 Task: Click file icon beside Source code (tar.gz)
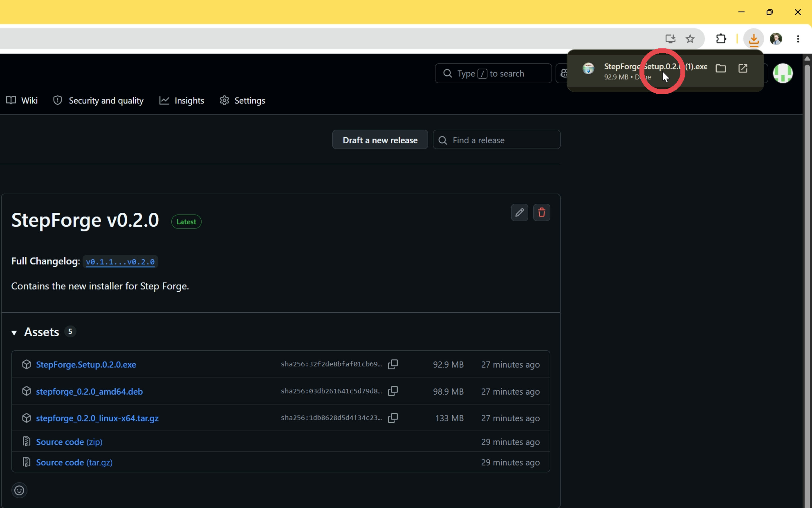[x=27, y=462]
